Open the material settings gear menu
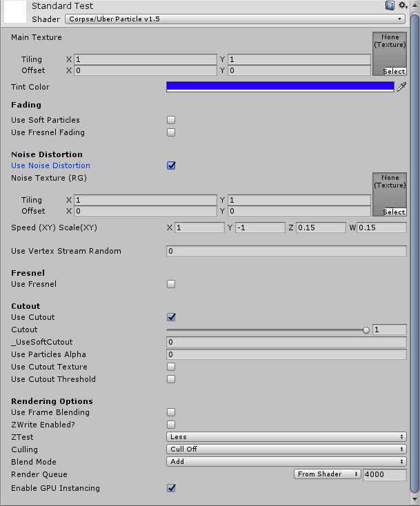 (402, 5)
